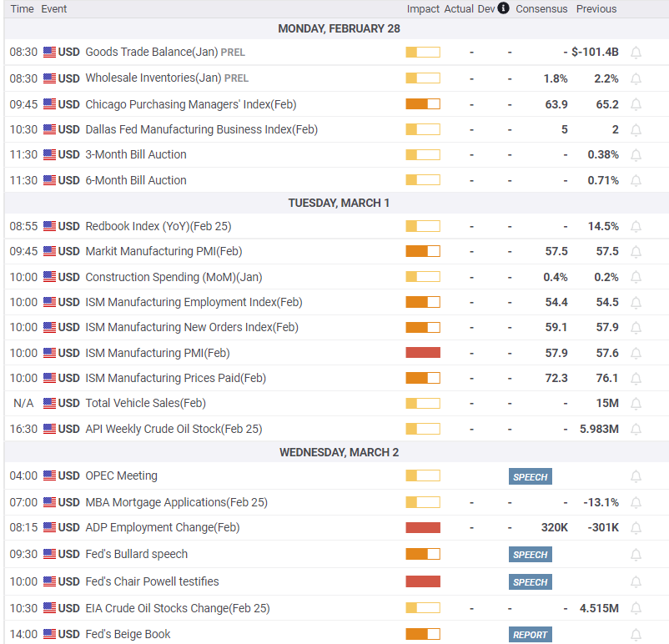Click US flag icon beside Total Vehicle Sales
Screen dimensions: 669x644
49,403
